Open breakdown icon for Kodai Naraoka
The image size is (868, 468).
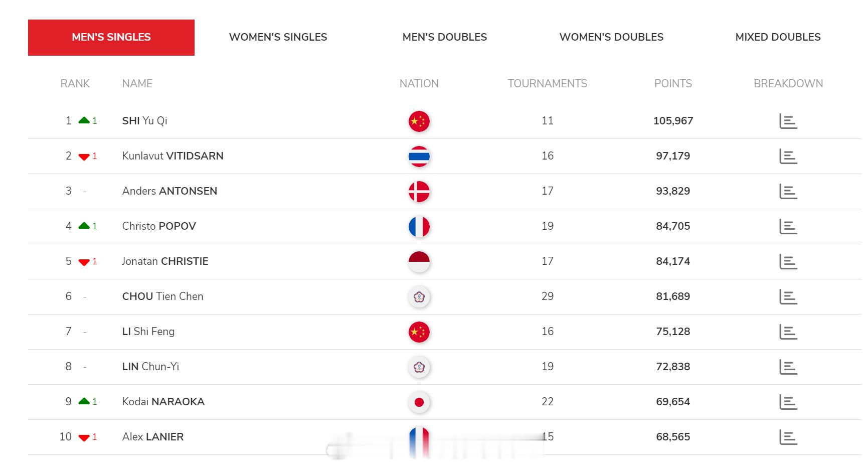(x=788, y=402)
